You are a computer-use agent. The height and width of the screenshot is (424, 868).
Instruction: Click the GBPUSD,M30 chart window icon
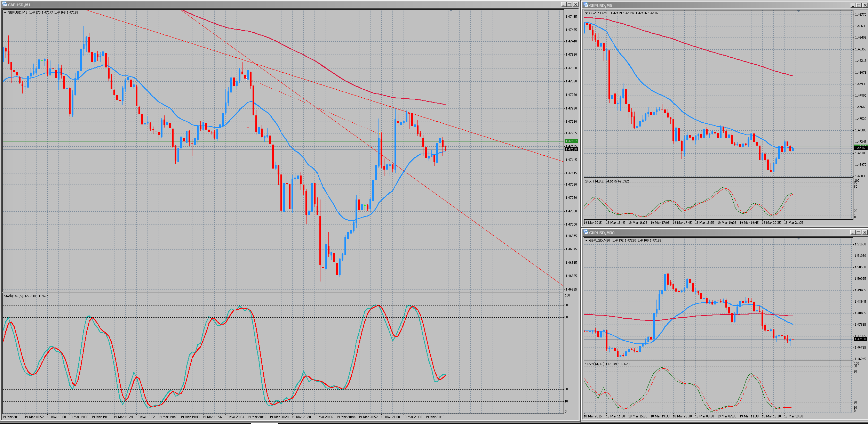(586, 233)
